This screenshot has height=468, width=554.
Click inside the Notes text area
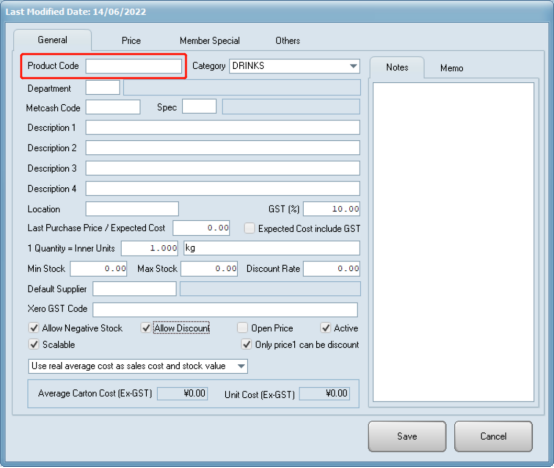pos(453,242)
